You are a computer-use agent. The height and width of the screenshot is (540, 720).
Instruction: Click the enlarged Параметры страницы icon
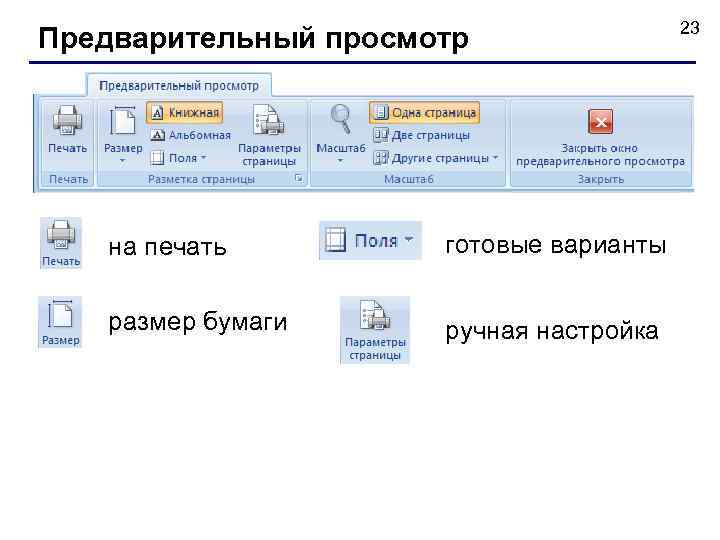pyautogui.click(x=375, y=330)
